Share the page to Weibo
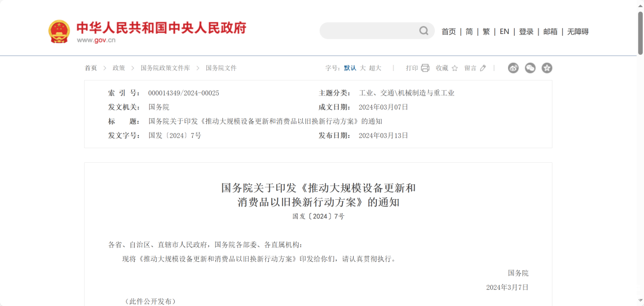644x306 pixels. [x=513, y=68]
